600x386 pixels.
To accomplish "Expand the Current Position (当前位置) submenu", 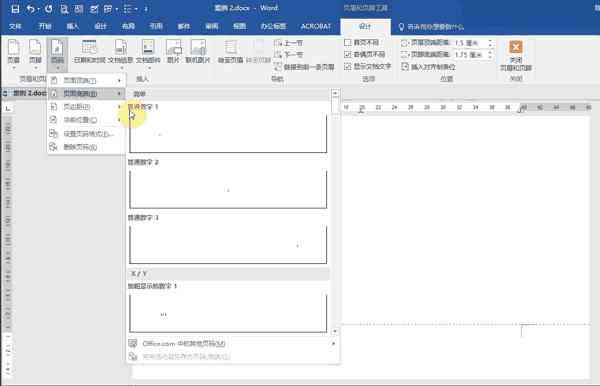I will [x=86, y=120].
